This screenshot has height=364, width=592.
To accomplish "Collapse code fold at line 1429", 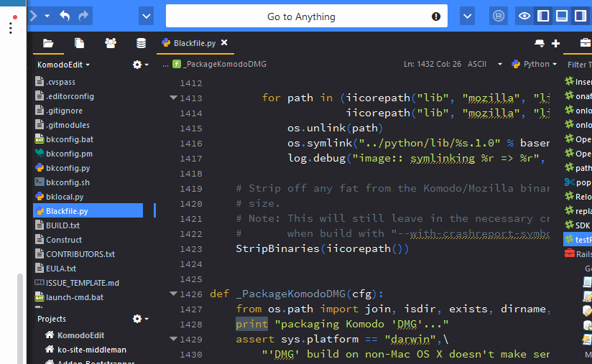I will (x=173, y=339).
